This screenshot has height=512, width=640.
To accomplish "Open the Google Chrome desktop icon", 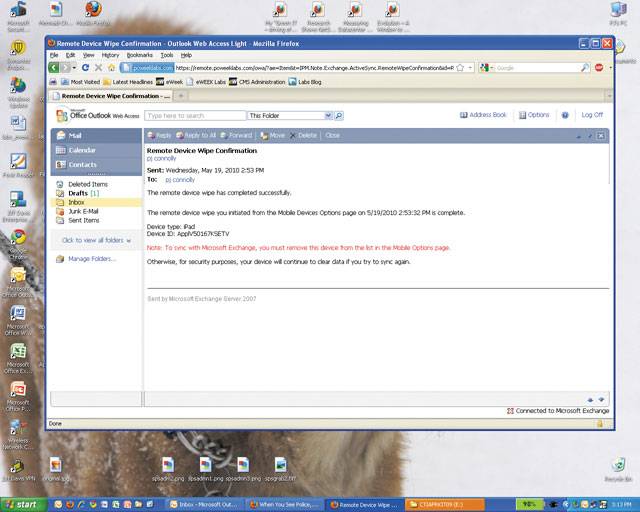I will coord(18,244).
